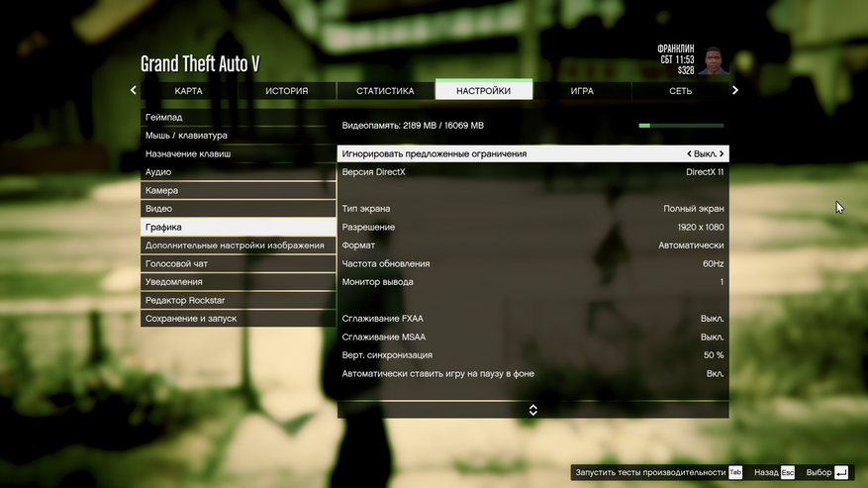
Task: Click the Tab key icon in footer
Action: click(735, 472)
